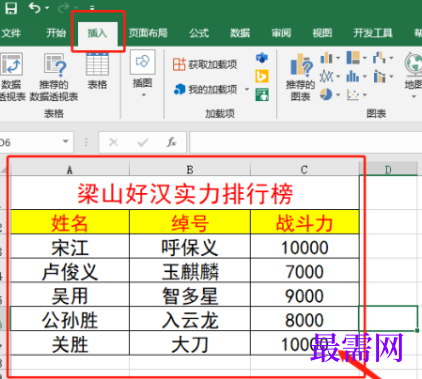
Task: Click the cell containing 玉麒麟
Action: pos(190,271)
